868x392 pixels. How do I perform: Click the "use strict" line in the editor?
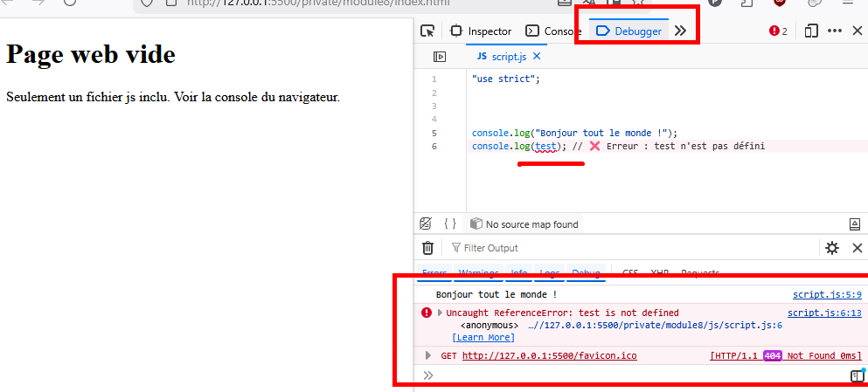tap(505, 79)
